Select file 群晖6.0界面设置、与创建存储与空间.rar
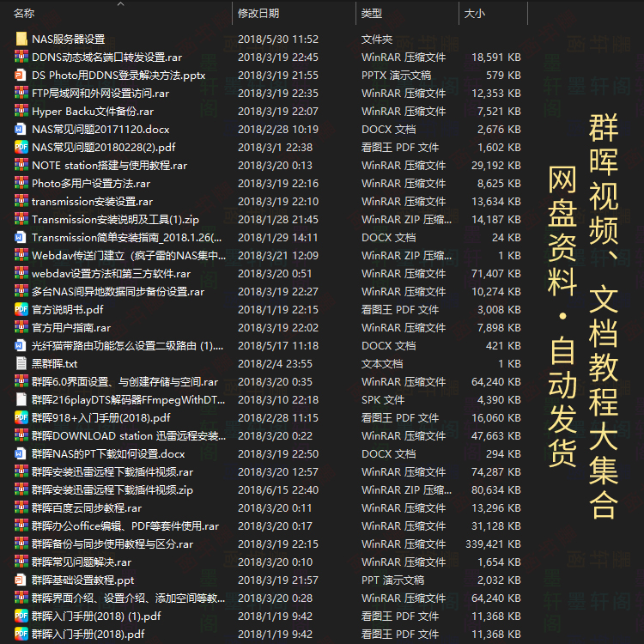Viewport: 644px width, 644px height. (125, 382)
